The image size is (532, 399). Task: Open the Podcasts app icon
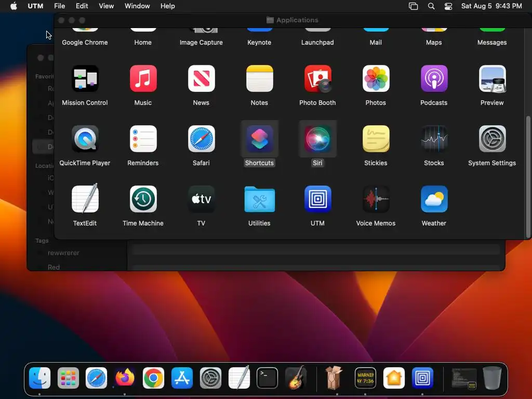pos(434,79)
